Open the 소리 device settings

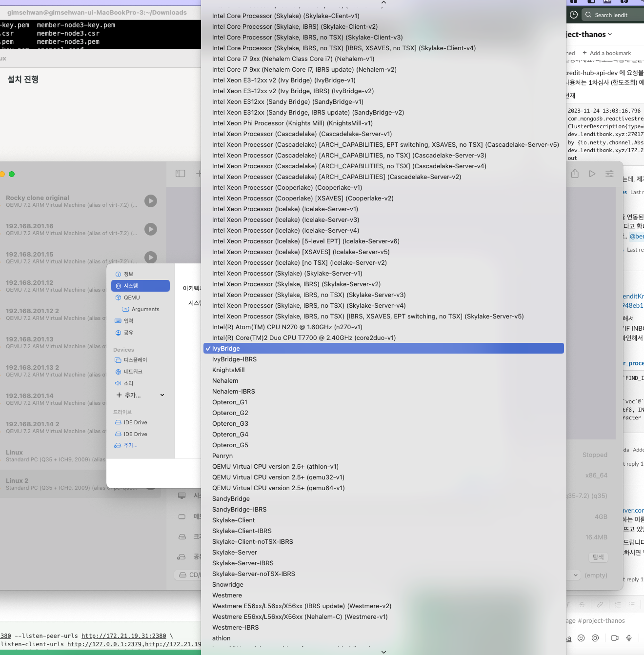[141, 383]
